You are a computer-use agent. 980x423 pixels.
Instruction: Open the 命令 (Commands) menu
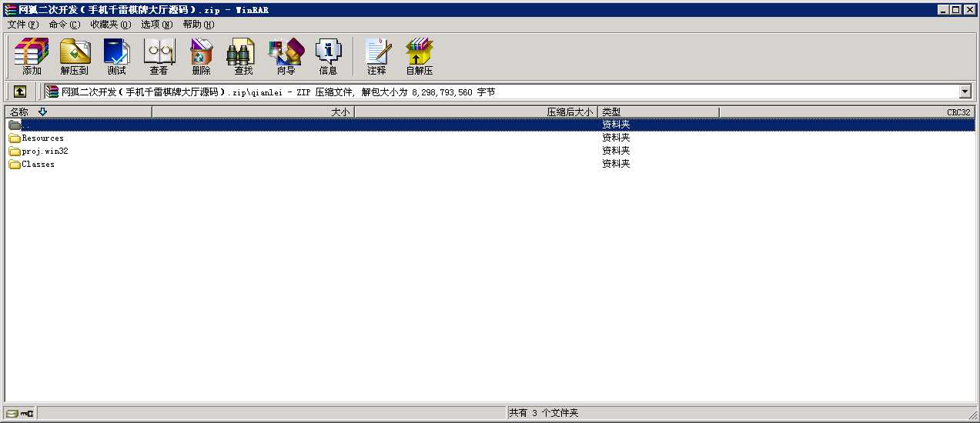(x=64, y=25)
